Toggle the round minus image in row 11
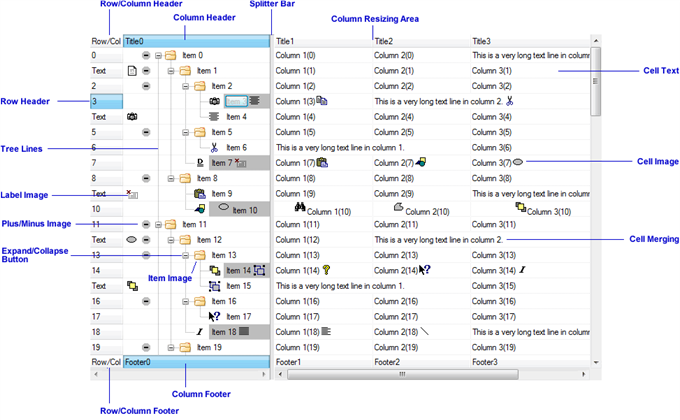Viewport: 680px width, 420px height. 146,224
